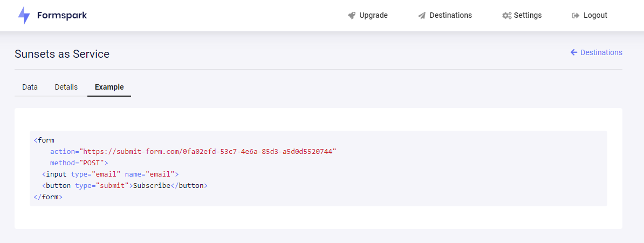Click the Subscribe button code line
The height and width of the screenshot is (243, 644).
point(125,185)
